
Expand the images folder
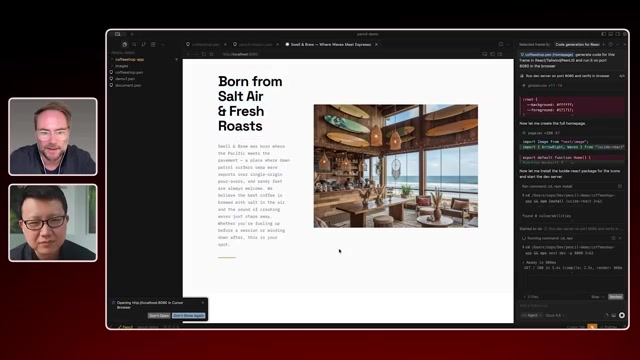point(121,66)
